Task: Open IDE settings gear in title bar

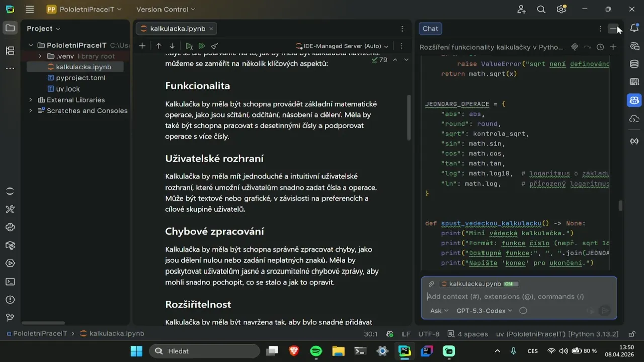Action: point(561,9)
